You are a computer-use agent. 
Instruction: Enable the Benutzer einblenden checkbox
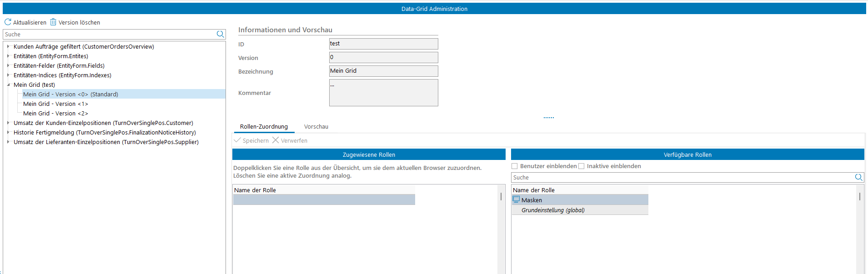click(515, 166)
